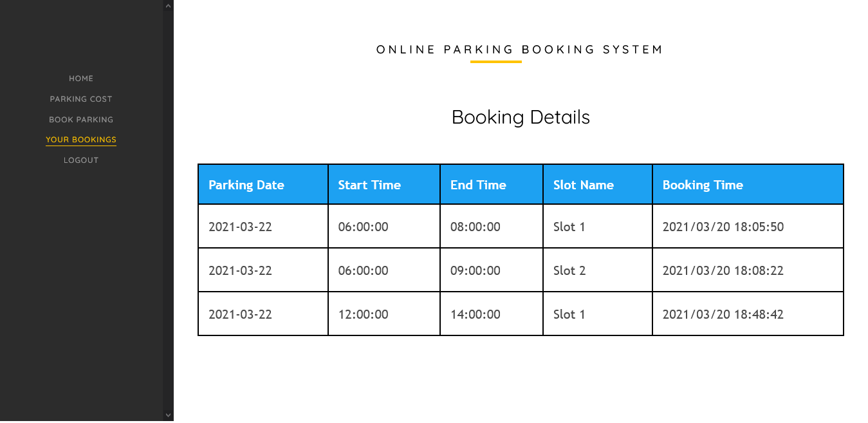Click the 09:00:00 end time cell
The width and height of the screenshot is (868, 423).
click(476, 270)
